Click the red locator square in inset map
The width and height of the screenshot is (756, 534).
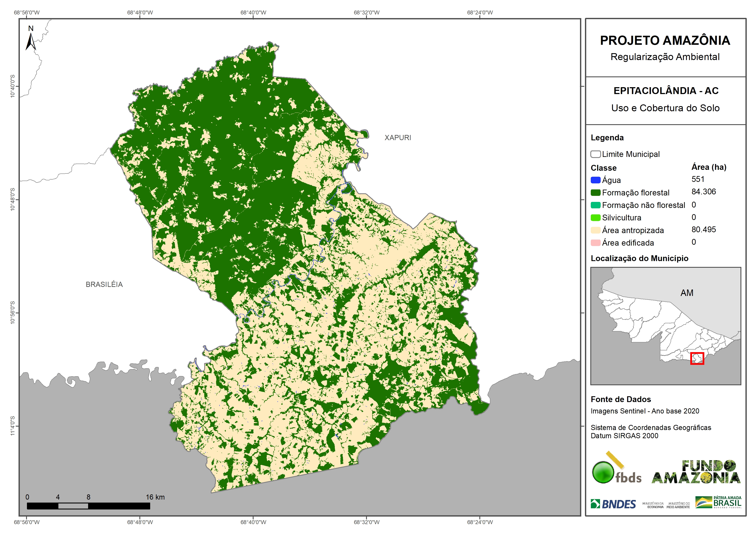tap(697, 358)
